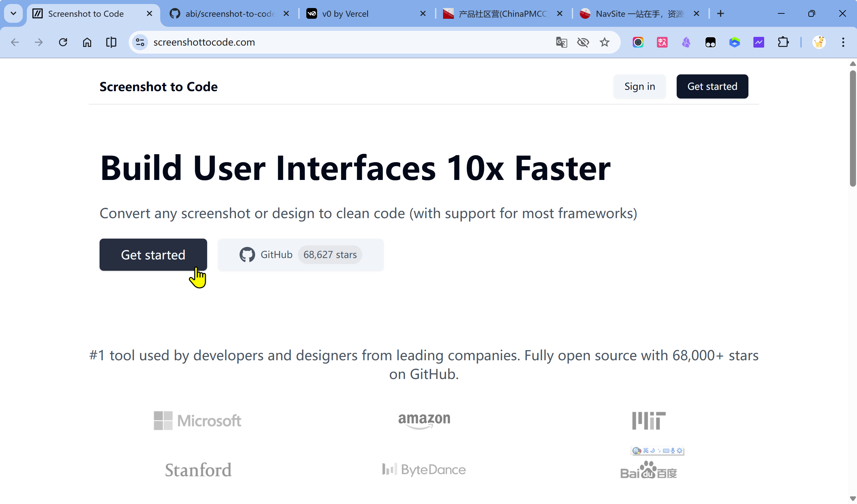
Task: Click the site information icon beside URL
Action: click(x=140, y=42)
